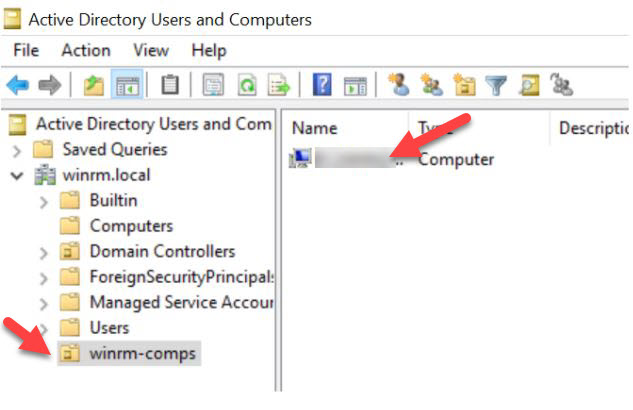Click the Computer type cell

(455, 159)
